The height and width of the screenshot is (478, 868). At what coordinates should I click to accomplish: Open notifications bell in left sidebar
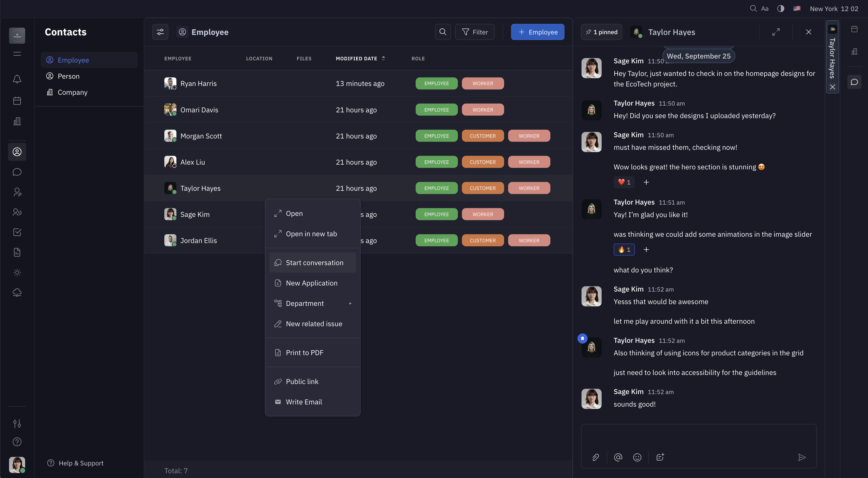coord(17,79)
